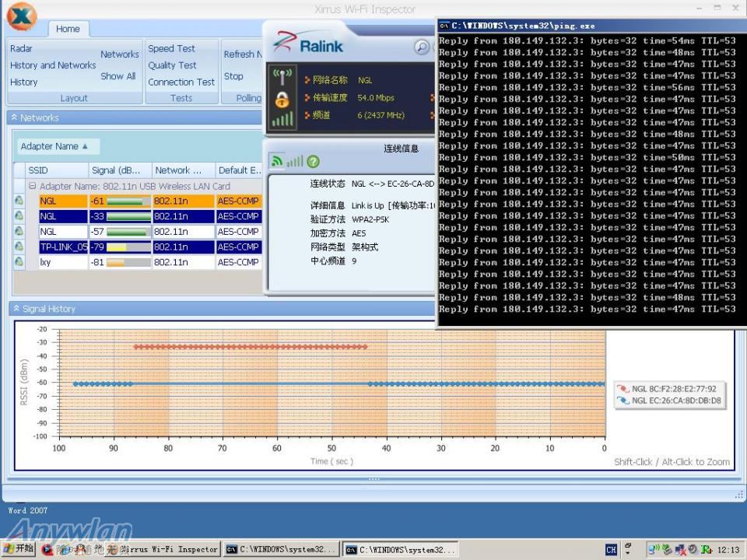Click the red media player quick launch icon
This screenshot has height=560, width=747.
(x=47, y=550)
